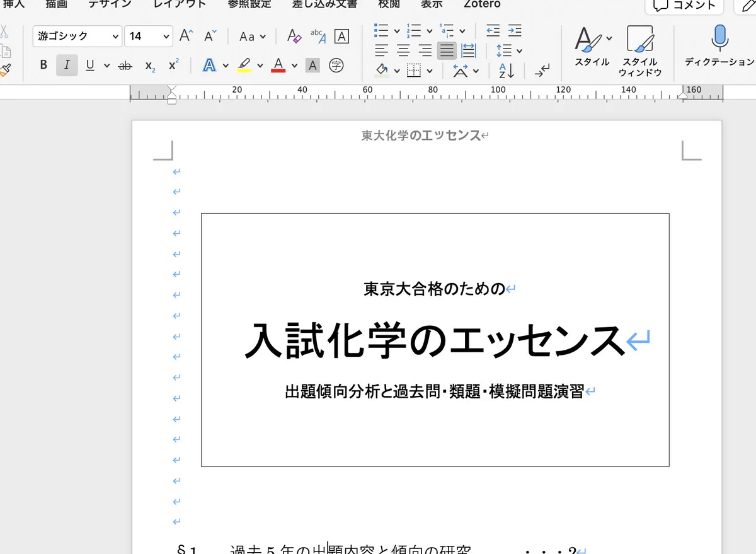
Task: Click line 出題傾向分析と過去問・類題・模擬問題演習
Action: pos(435,391)
